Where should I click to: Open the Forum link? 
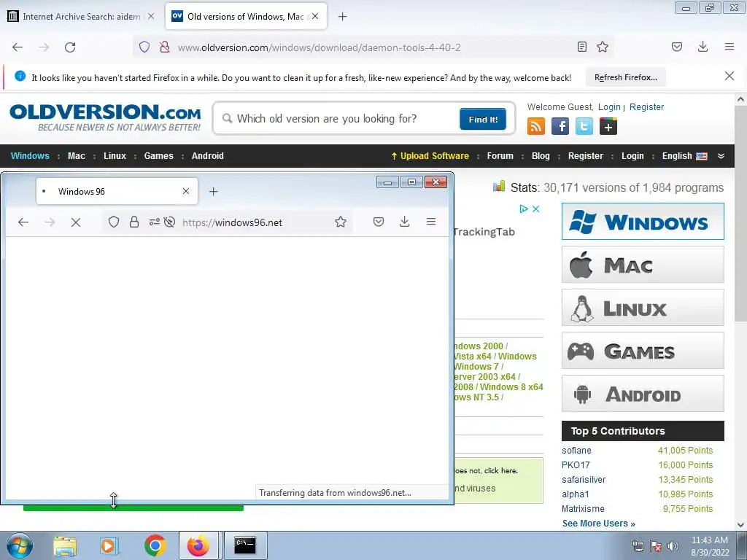click(500, 156)
